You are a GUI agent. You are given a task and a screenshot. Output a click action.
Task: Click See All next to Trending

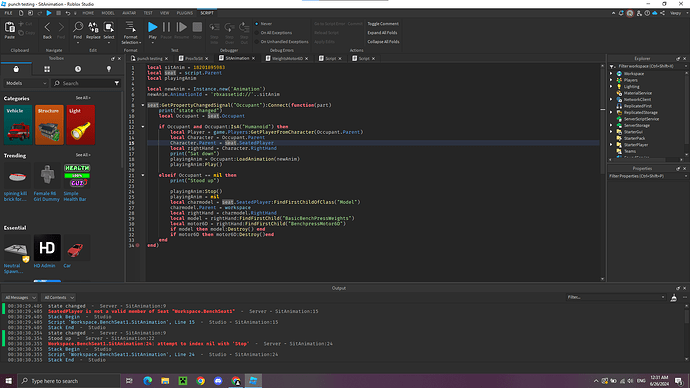[83, 155]
